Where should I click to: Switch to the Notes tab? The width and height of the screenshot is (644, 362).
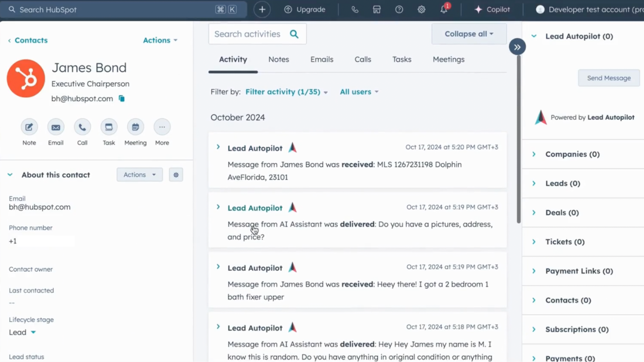coord(279,59)
